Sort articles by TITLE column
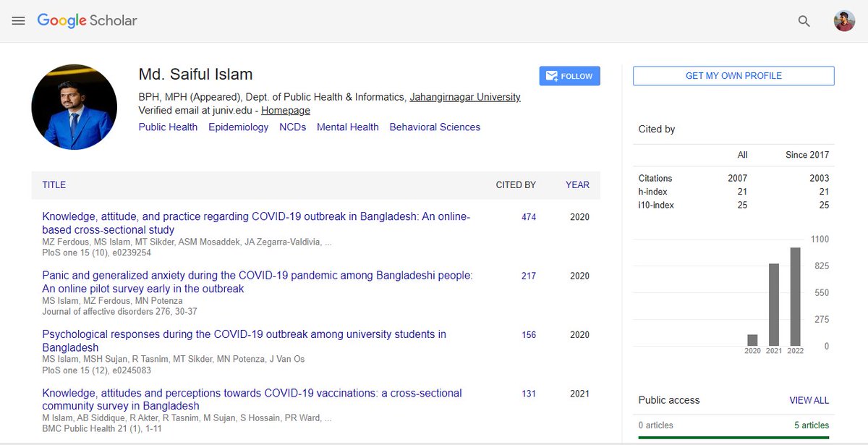The image size is (868, 445). click(53, 185)
